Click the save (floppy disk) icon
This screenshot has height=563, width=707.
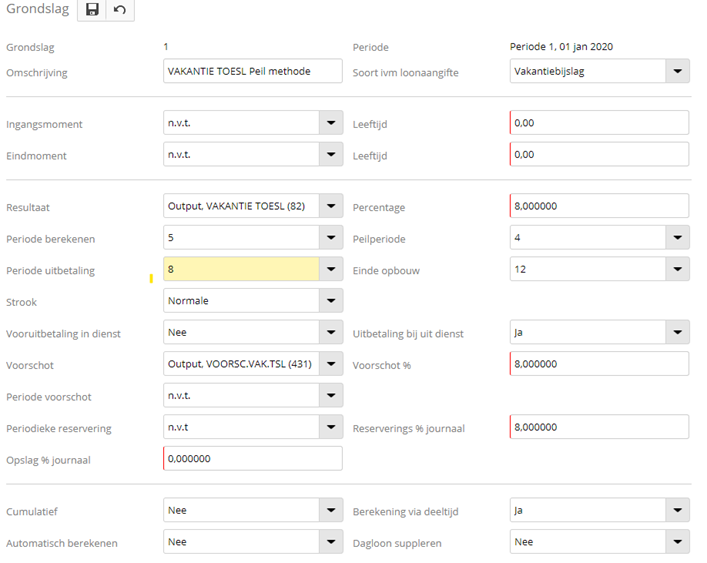[92, 9]
